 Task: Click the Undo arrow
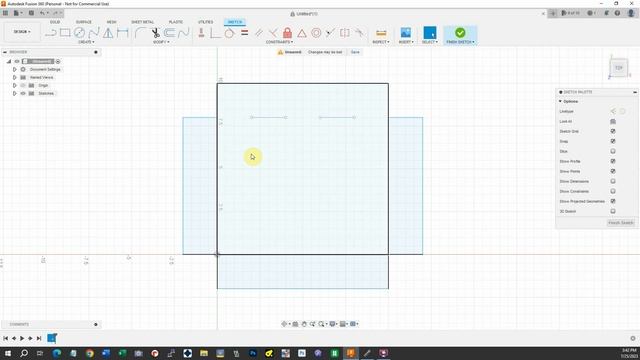42,13
